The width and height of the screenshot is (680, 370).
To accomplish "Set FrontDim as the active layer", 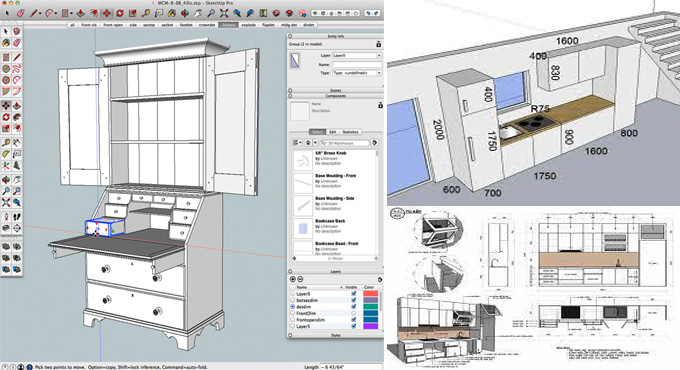I will point(293,313).
